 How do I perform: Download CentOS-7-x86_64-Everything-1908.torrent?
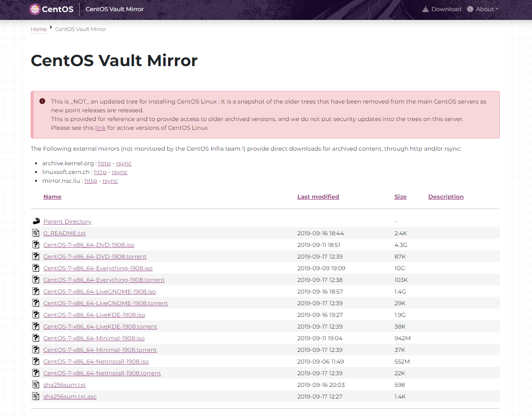point(104,280)
